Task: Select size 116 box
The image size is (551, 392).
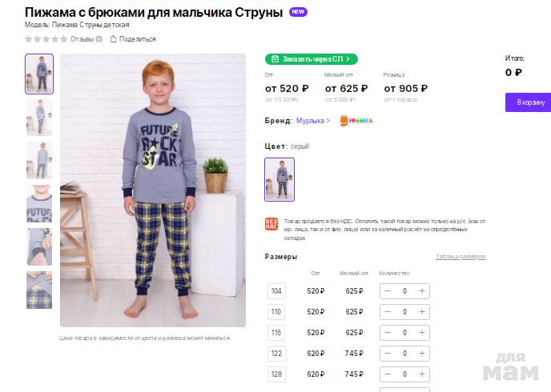Action: [x=276, y=333]
